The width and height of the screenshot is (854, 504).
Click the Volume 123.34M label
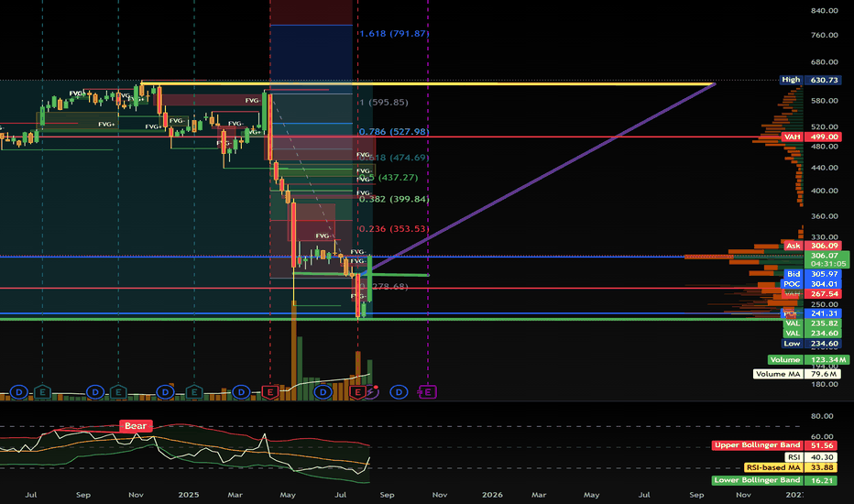[808, 359]
